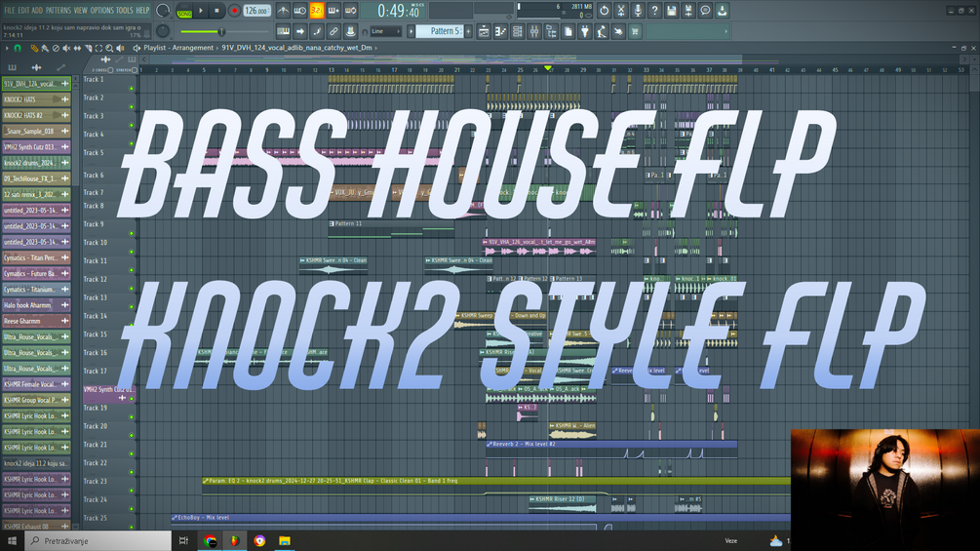Open the VIEW menu
The width and height of the screenshot is (980, 551).
pos(81,10)
